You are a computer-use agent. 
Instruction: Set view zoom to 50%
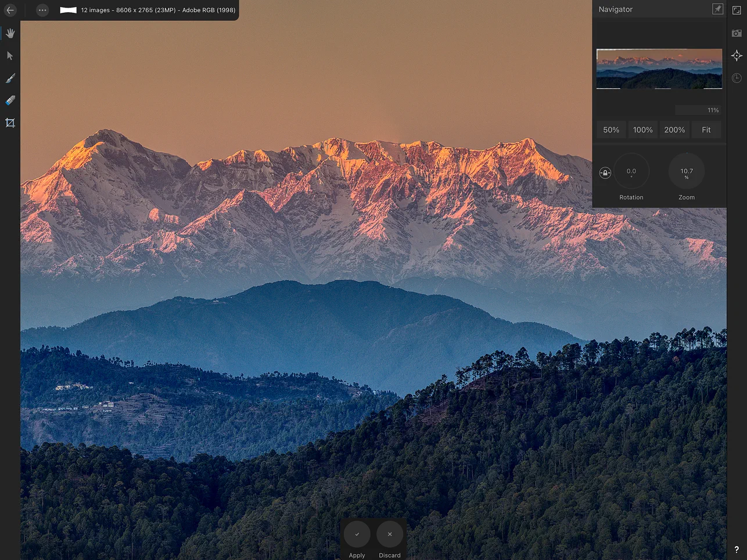point(611,130)
